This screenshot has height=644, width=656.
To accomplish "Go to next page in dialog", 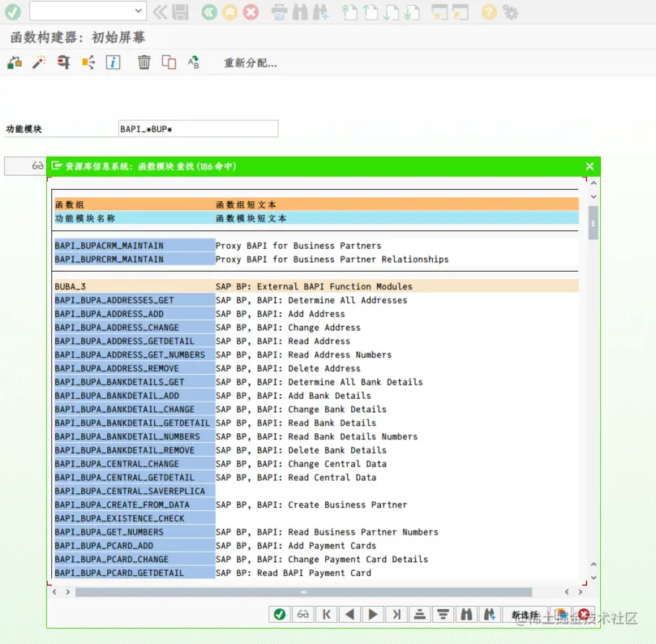I will (373, 614).
